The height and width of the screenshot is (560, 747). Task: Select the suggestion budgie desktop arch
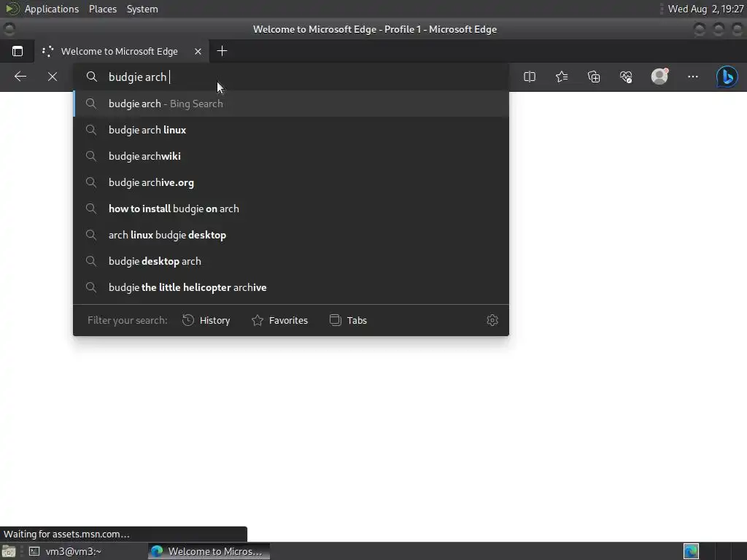(x=291, y=261)
